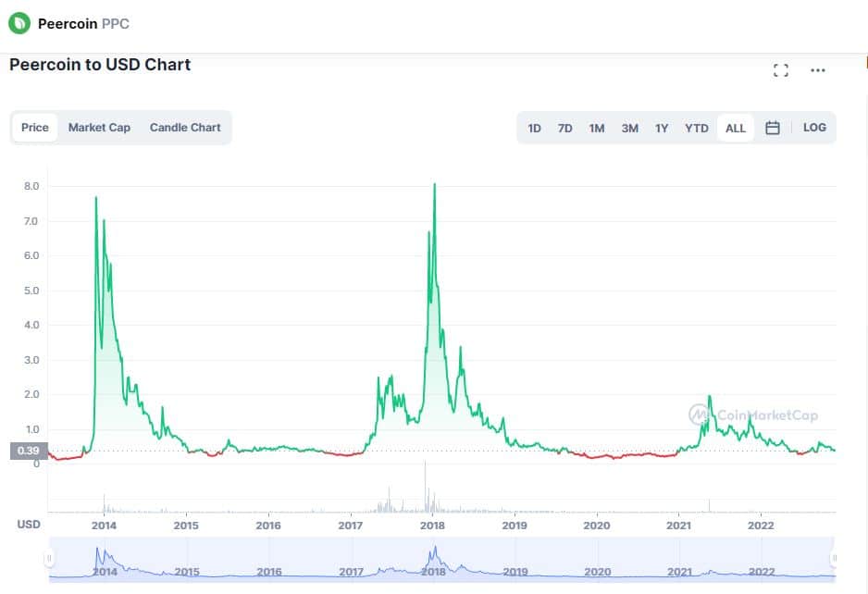Switch to the Market Cap tab

point(100,128)
